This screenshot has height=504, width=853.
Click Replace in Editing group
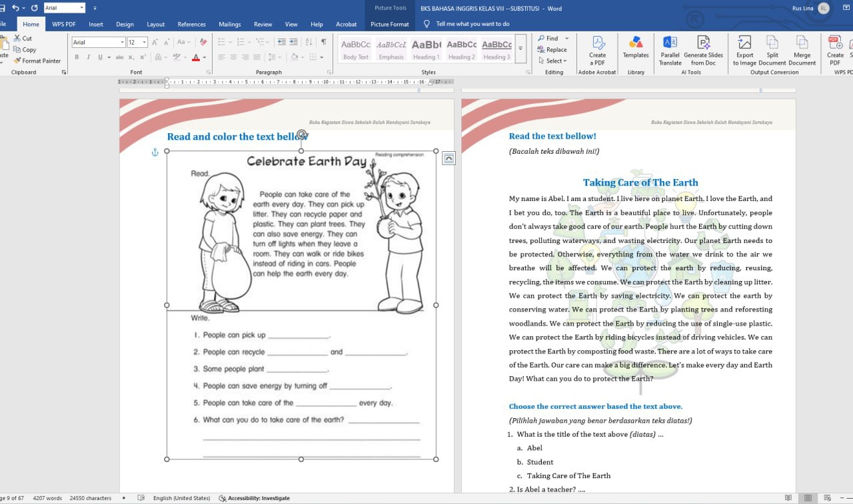click(552, 49)
